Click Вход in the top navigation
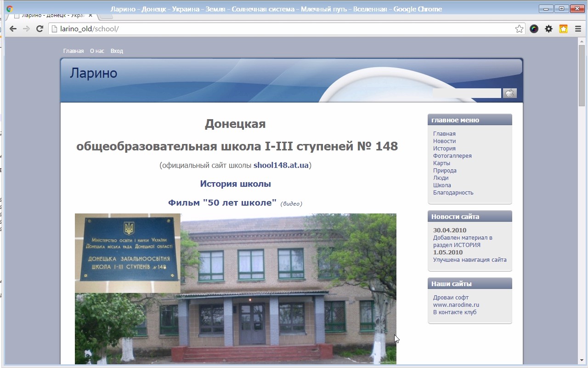 tap(117, 51)
